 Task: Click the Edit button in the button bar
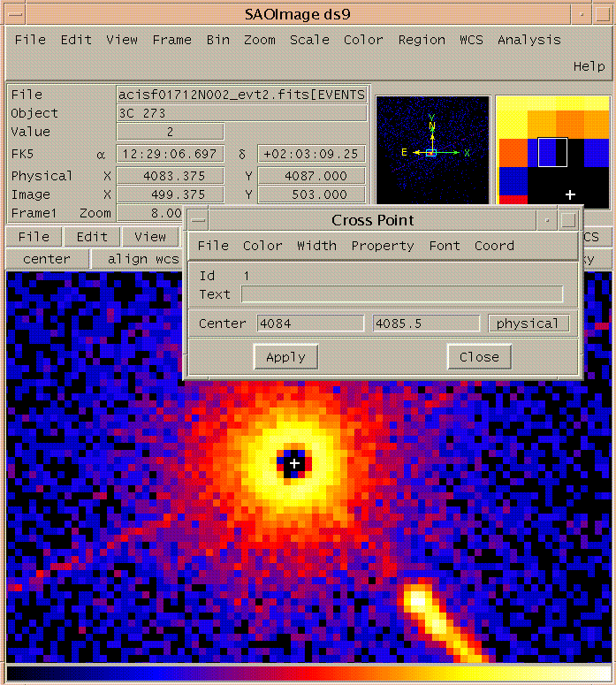pos(92,237)
